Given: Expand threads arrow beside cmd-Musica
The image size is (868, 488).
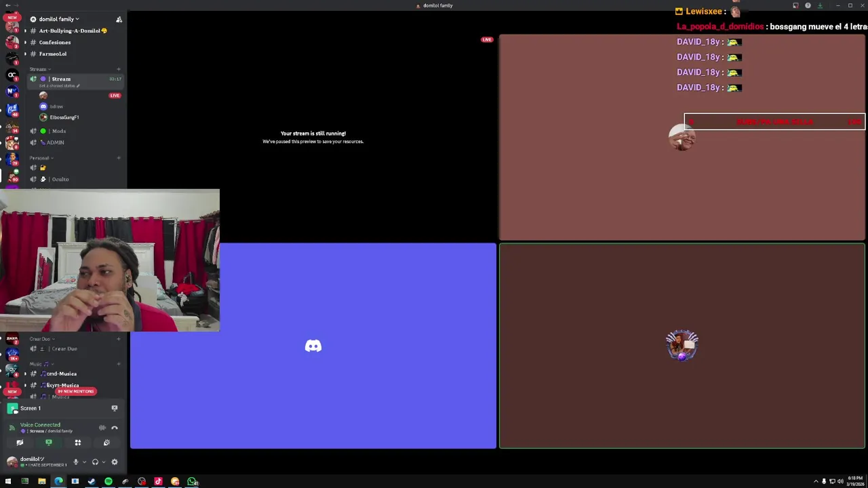Looking at the screenshot, I should [25, 373].
